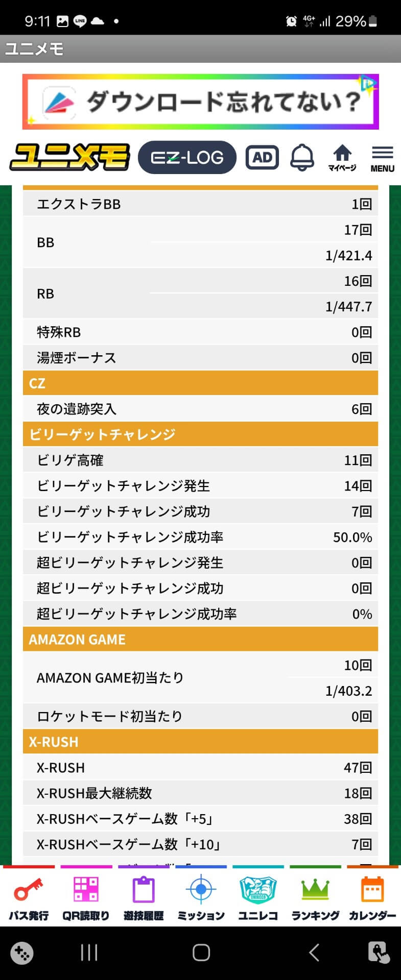401x980 pixels.
Task: Tap the ユニメモ yellow logo
Action: pos(70,157)
